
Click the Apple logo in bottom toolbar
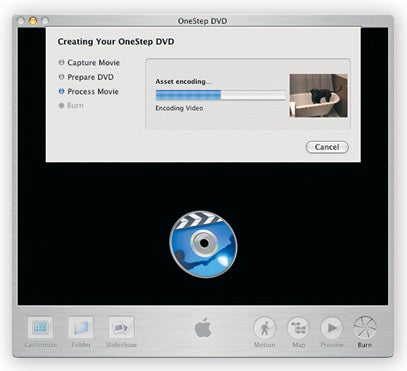tap(203, 328)
